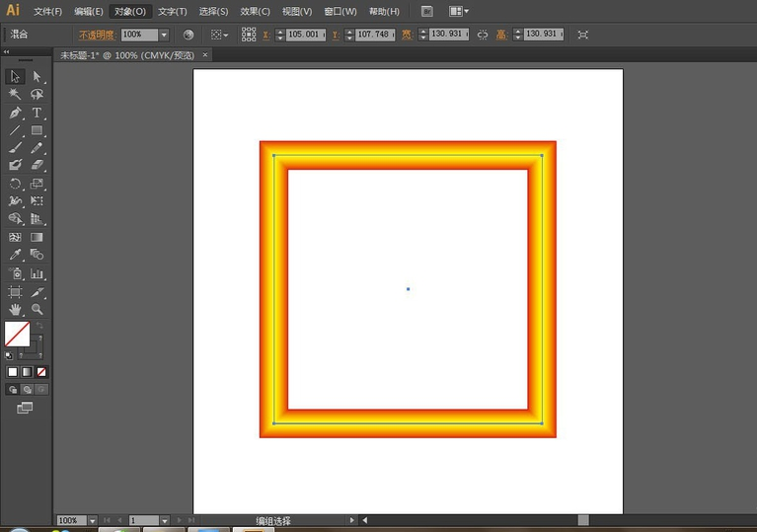The image size is (757, 532).
Task: Select the Artboard tool
Action: point(15,291)
